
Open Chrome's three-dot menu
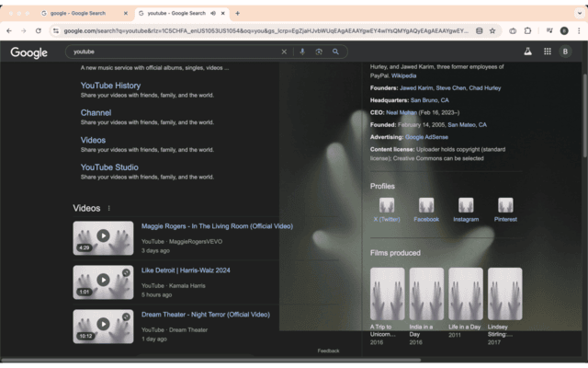coord(577,30)
